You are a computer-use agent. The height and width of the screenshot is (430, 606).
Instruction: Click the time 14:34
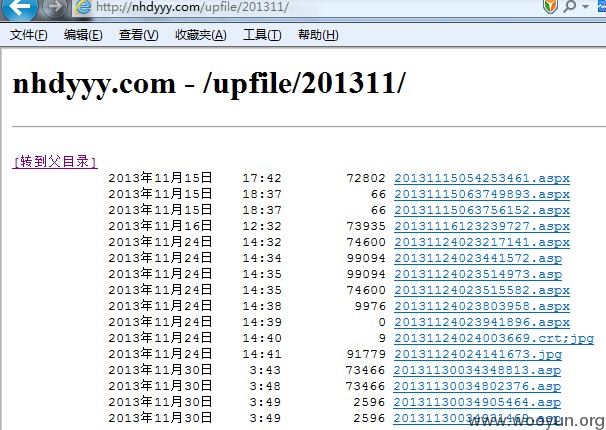(262, 258)
